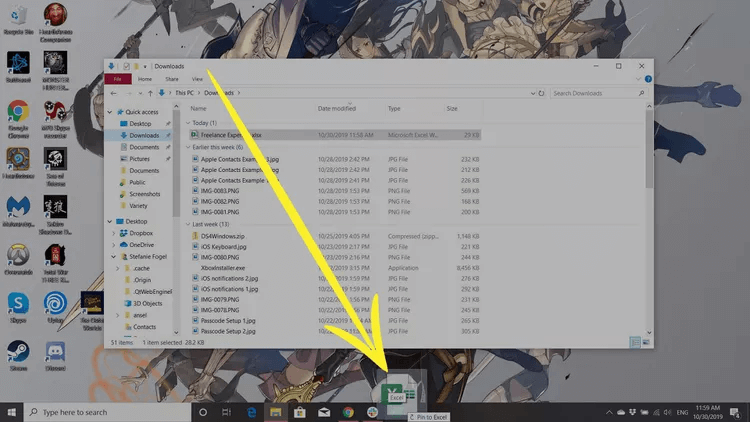Viewport: 750px width, 422px height.
Task: Open the Hearthstone Companion desktop icon
Action: coord(55,22)
